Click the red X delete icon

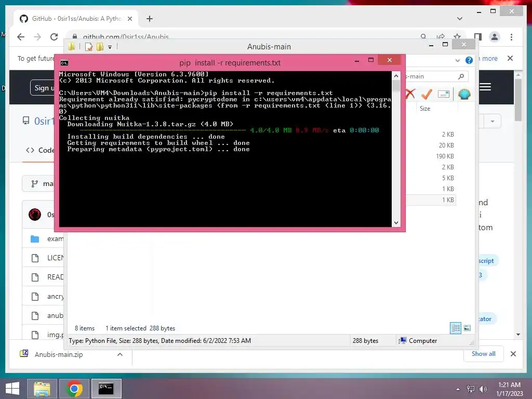(410, 94)
